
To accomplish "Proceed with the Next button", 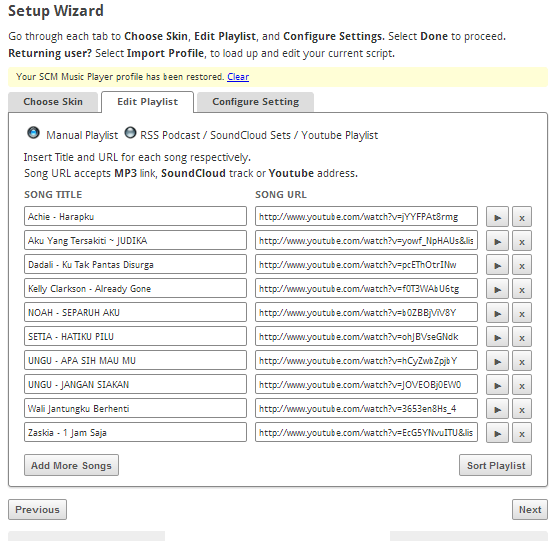I will (x=530, y=510).
